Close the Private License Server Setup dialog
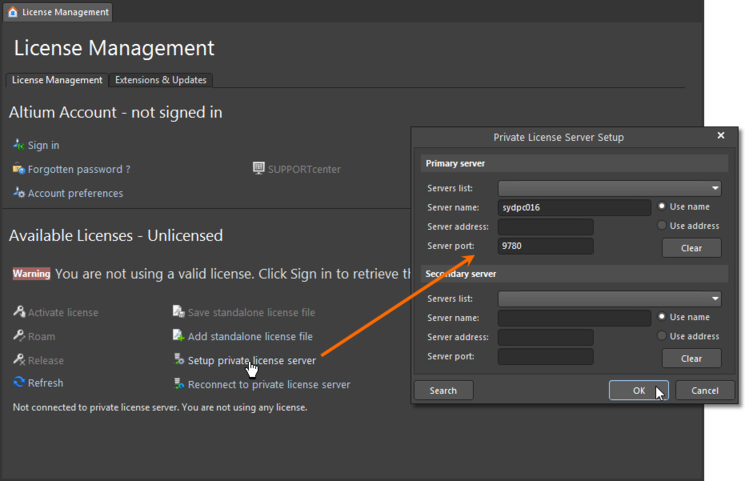Screen dimensions: 745x481 tap(721, 135)
